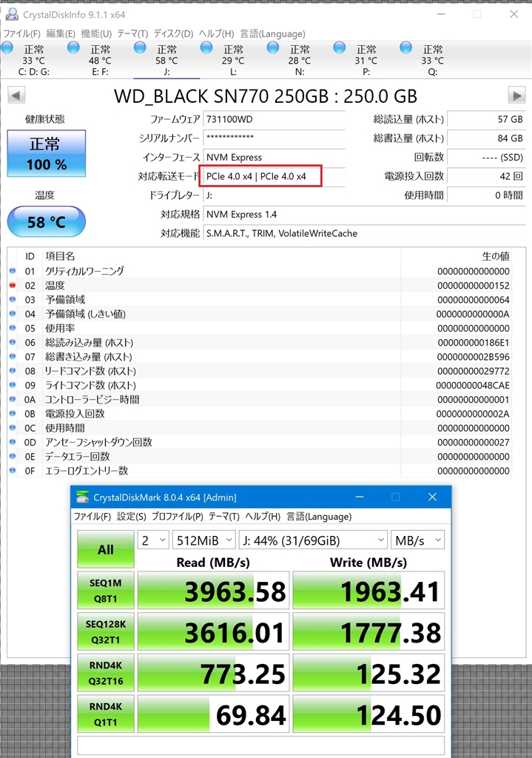Click the CrystalDiskMark app icon in title bar
Viewport: 532px width, 758px height.
(83, 497)
